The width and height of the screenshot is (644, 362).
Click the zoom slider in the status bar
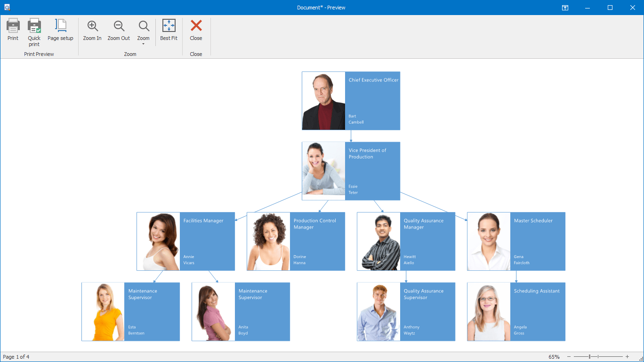click(598, 357)
